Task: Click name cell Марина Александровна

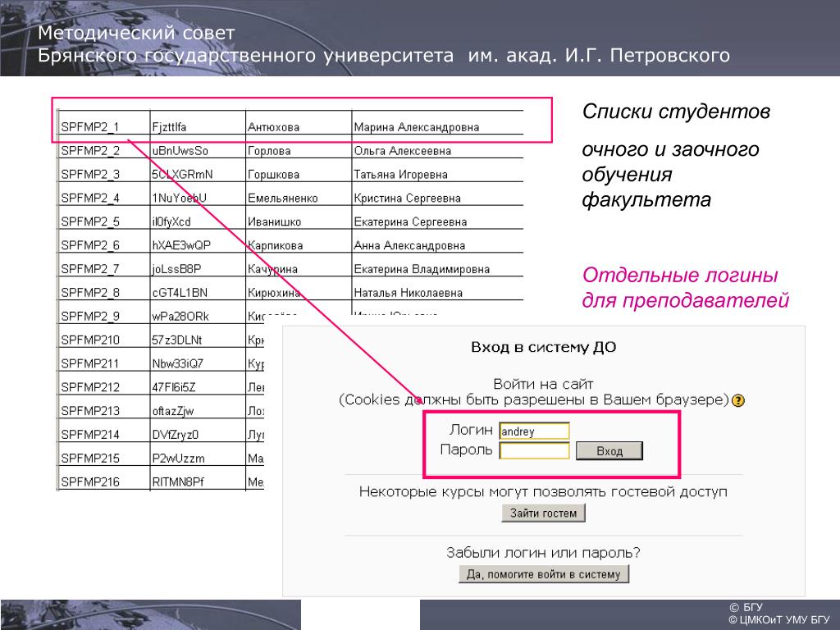Action: tap(437, 123)
